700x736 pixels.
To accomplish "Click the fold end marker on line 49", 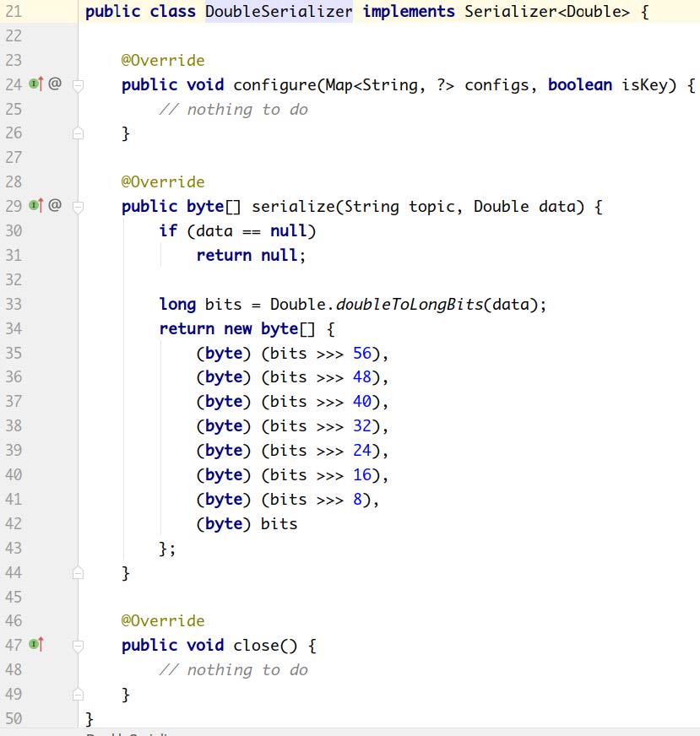I will click(79, 695).
